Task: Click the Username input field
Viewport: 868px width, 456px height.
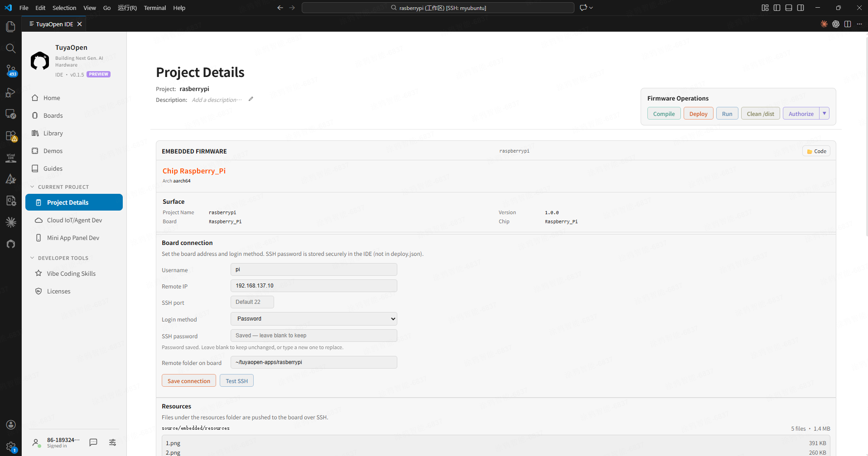Action: (314, 269)
